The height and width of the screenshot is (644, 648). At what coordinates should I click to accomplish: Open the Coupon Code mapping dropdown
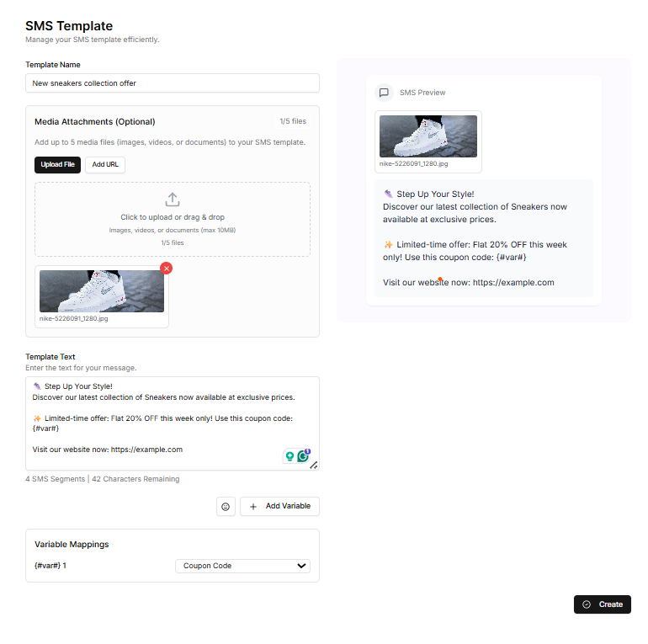(242, 566)
